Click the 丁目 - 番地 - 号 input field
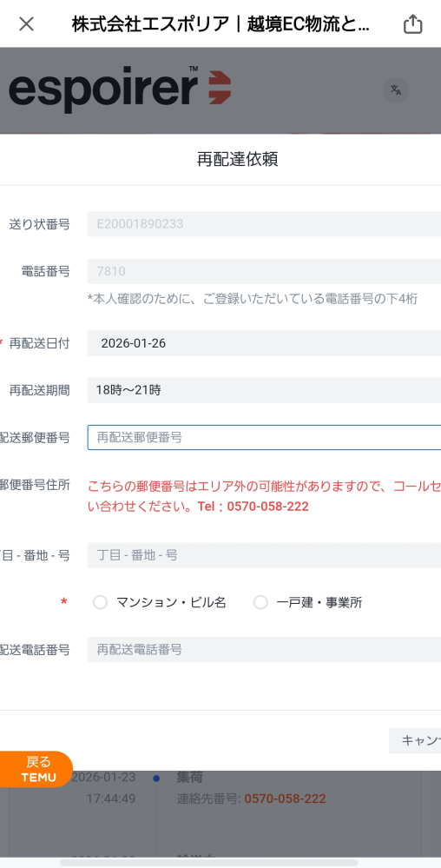 click(264, 555)
